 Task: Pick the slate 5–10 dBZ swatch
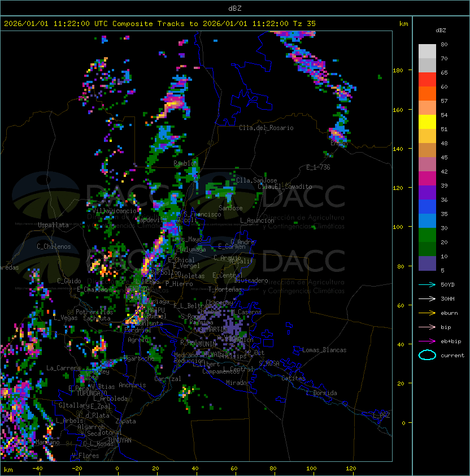click(427, 263)
